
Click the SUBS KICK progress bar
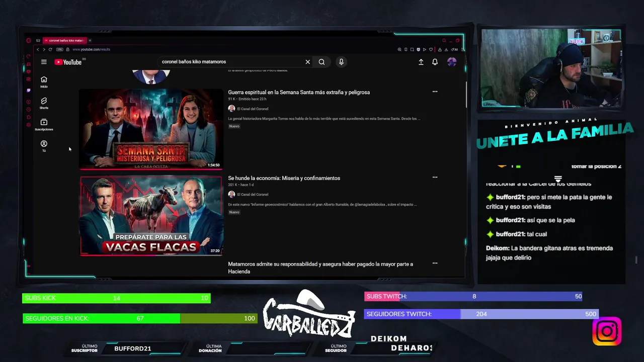(116, 298)
